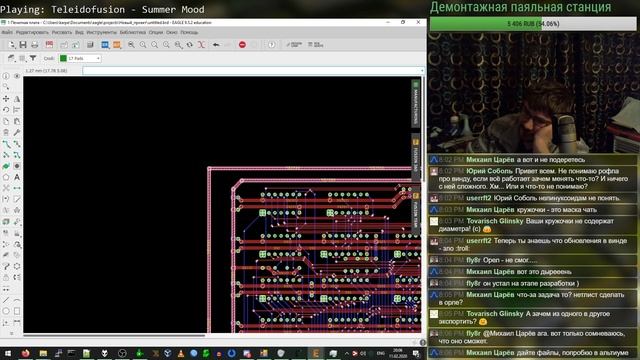The image size is (640, 360).
Task: Open VLC cone icon on taskbar
Action: 180,353
